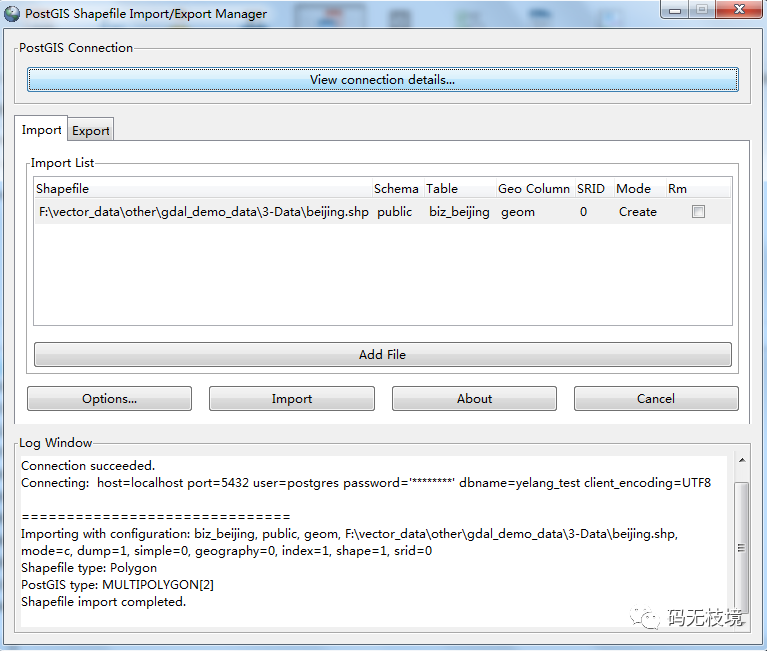This screenshot has height=651, width=767.
Task: Open View connection details
Action: tap(383, 80)
